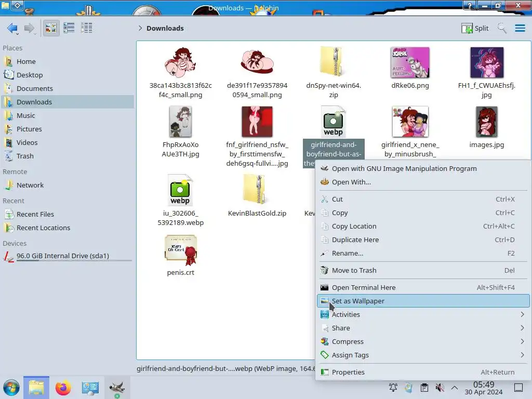Expand the Activities submenu arrow

click(x=522, y=315)
